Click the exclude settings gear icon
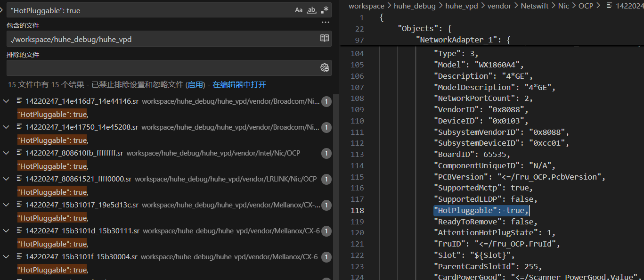644x280 pixels. [325, 68]
